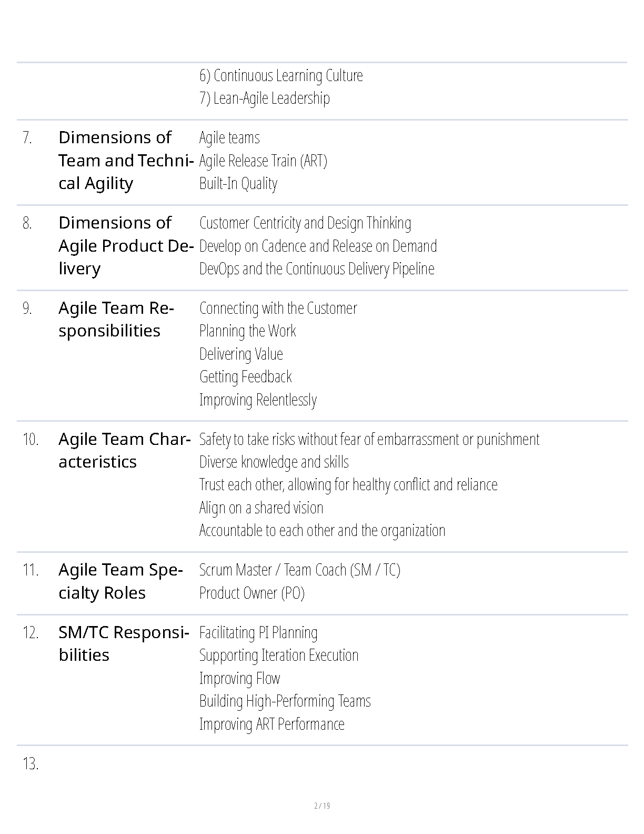
Task: Select 'Facilitating PI Planning' line
Action: (258, 632)
